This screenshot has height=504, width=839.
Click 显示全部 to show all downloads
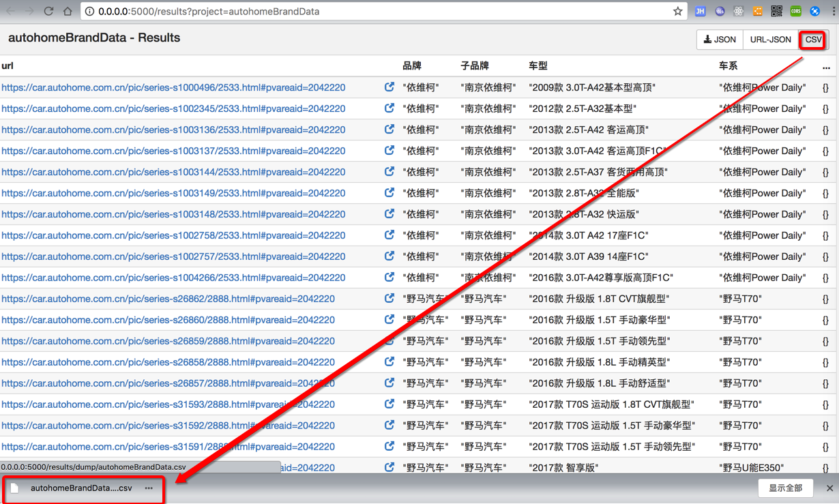[786, 488]
